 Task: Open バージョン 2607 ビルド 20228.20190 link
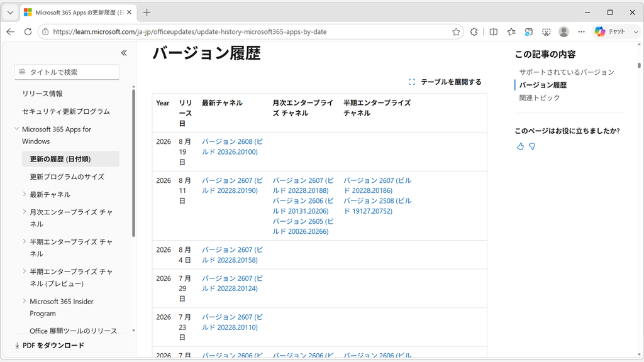pyautogui.click(x=232, y=185)
